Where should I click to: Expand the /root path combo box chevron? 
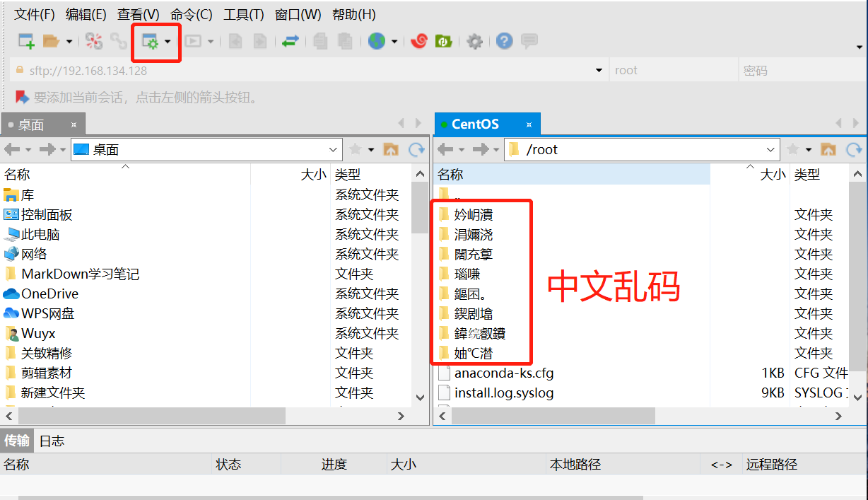771,150
